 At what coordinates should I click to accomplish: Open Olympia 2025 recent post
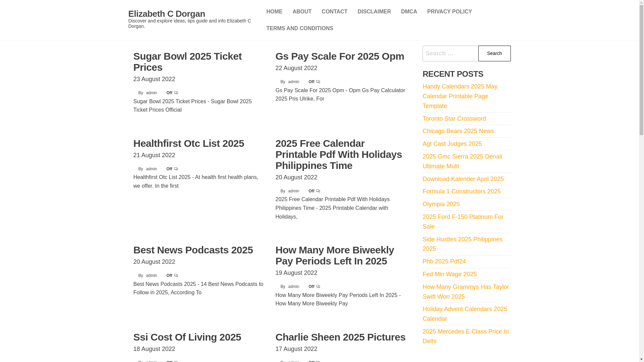pos(441,204)
